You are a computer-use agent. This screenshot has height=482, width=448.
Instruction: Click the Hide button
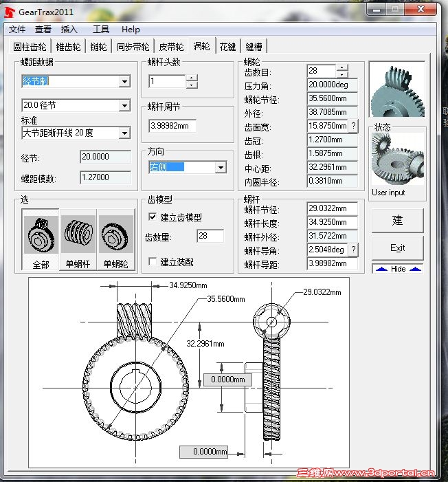398,269
